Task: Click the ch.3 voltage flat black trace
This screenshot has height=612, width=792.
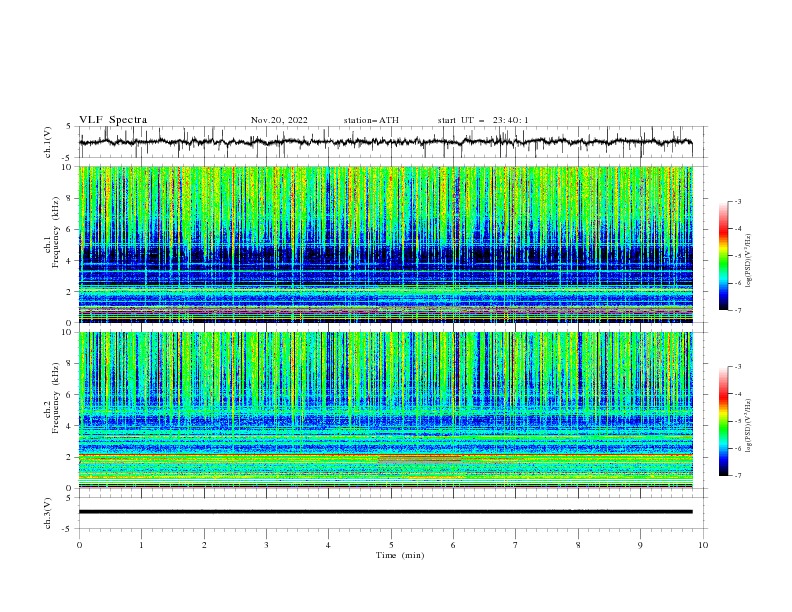Action: coord(386,512)
